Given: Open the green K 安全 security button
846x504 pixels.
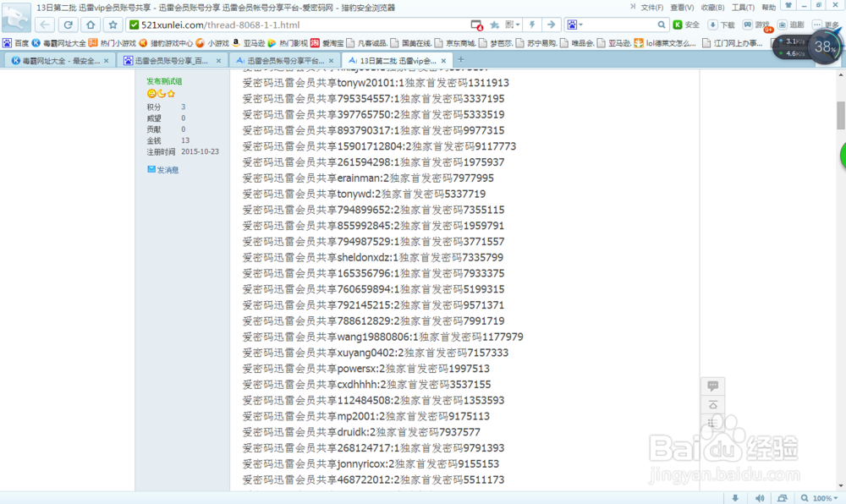Looking at the screenshot, I should (x=686, y=25).
